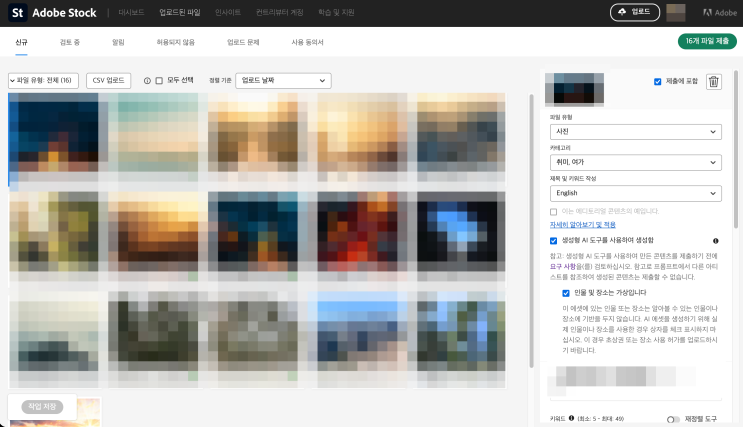This screenshot has width=743, height=427.
Task: Go to 대시보드 in top navigation
Action: [131, 12]
